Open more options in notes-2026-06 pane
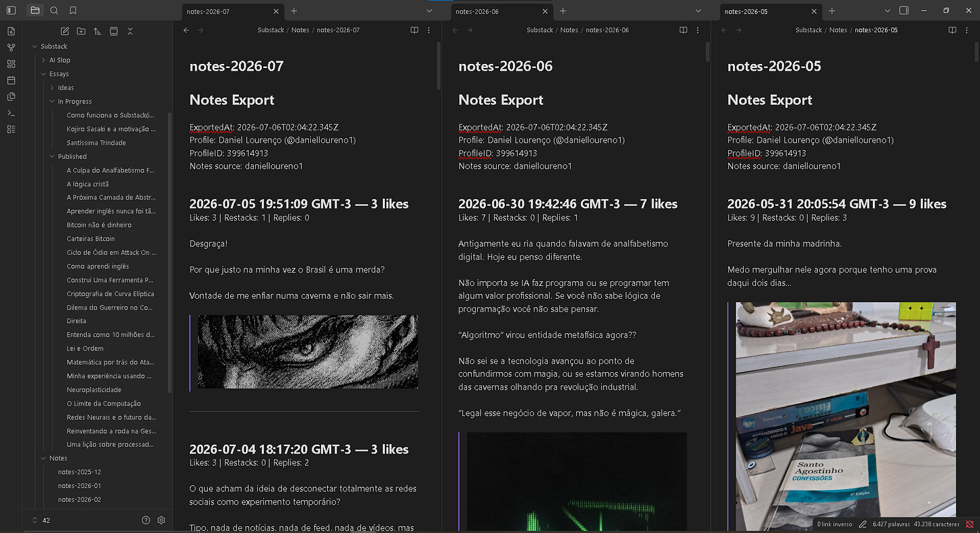This screenshot has height=533, width=980. [x=698, y=30]
